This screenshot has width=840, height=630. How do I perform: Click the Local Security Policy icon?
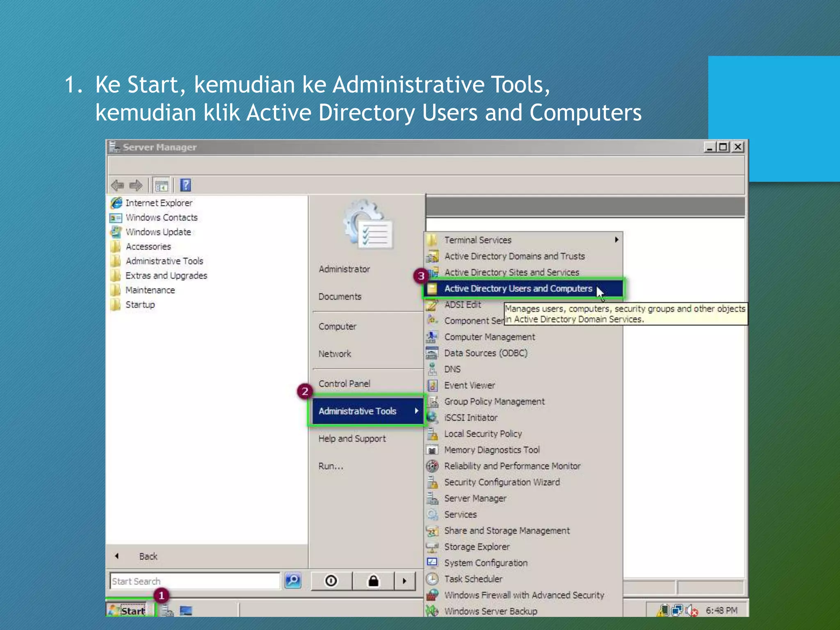pyautogui.click(x=432, y=434)
